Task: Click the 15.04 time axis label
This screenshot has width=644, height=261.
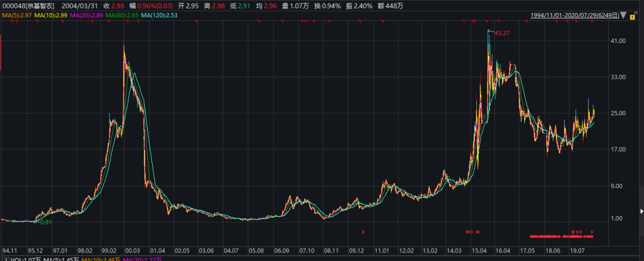Action: (478, 251)
